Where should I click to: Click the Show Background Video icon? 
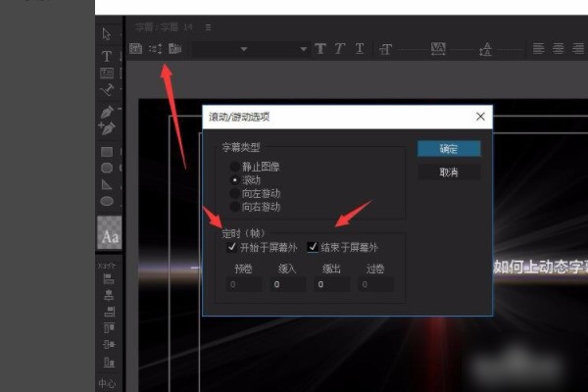(174, 48)
